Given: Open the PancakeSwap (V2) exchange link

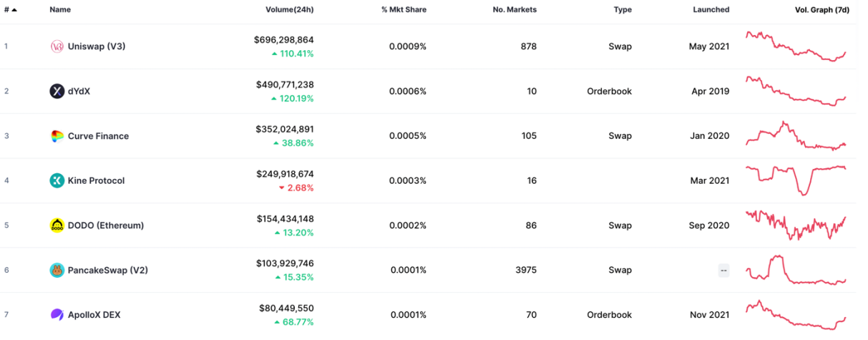Looking at the screenshot, I should coord(107,270).
